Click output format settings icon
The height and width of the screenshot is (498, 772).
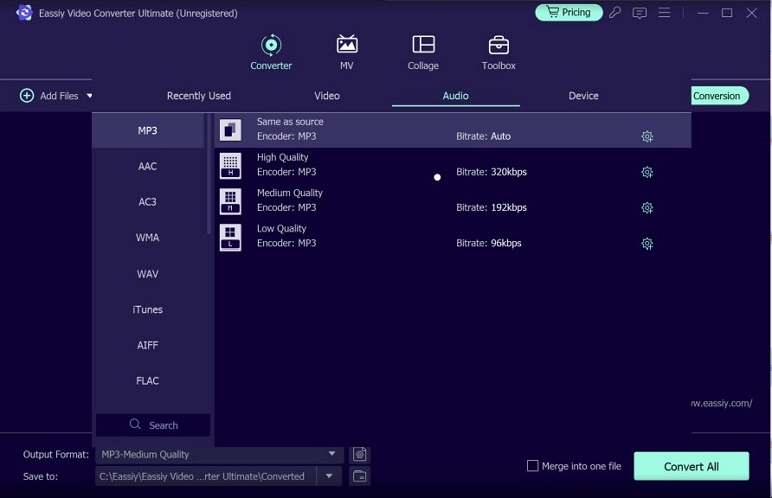[359, 454]
